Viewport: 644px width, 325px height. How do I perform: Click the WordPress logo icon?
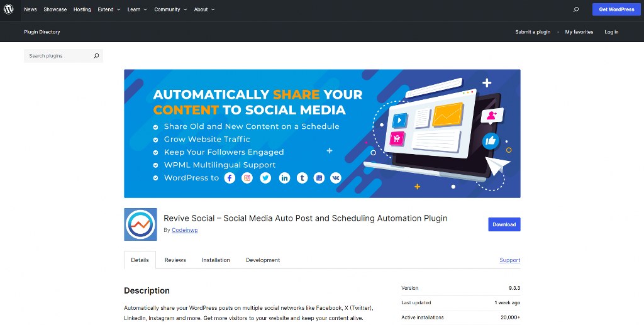tap(9, 9)
